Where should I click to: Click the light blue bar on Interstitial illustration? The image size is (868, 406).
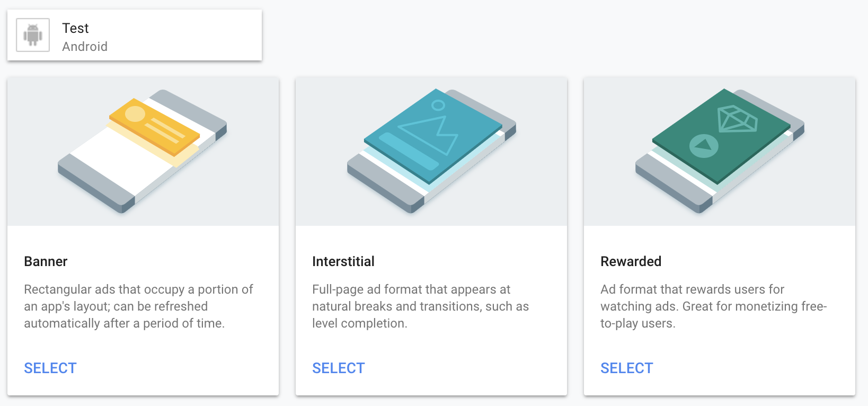tap(408, 151)
